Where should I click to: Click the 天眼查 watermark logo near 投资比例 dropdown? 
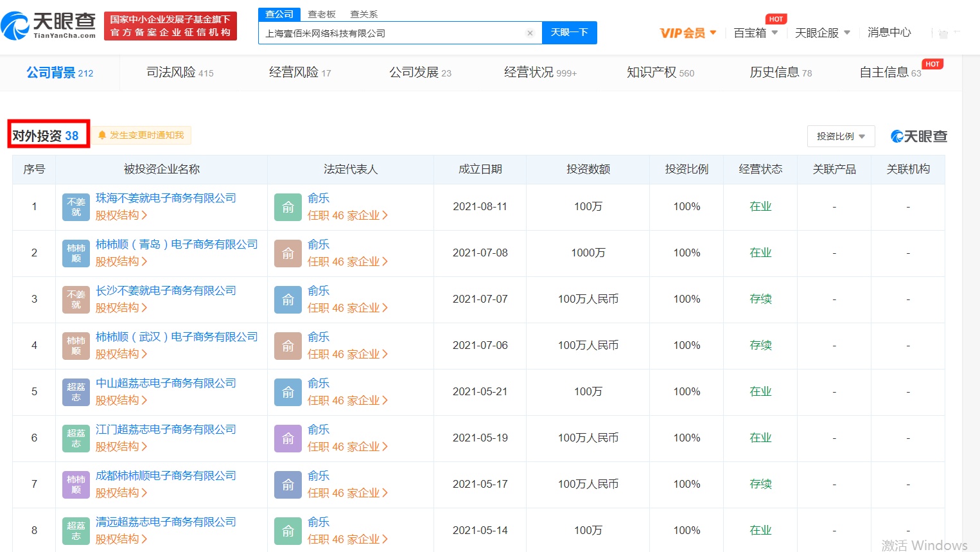pos(919,136)
